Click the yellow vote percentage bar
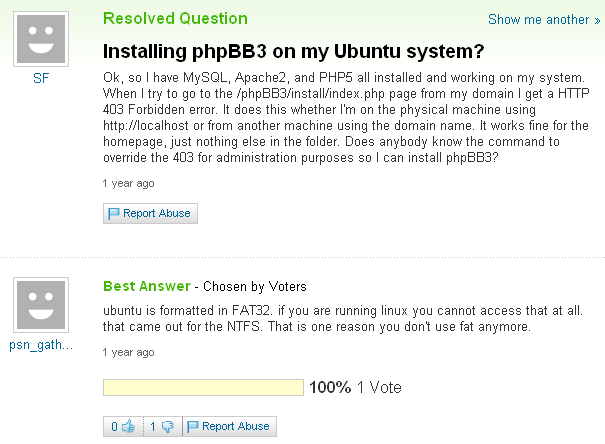 point(203,387)
